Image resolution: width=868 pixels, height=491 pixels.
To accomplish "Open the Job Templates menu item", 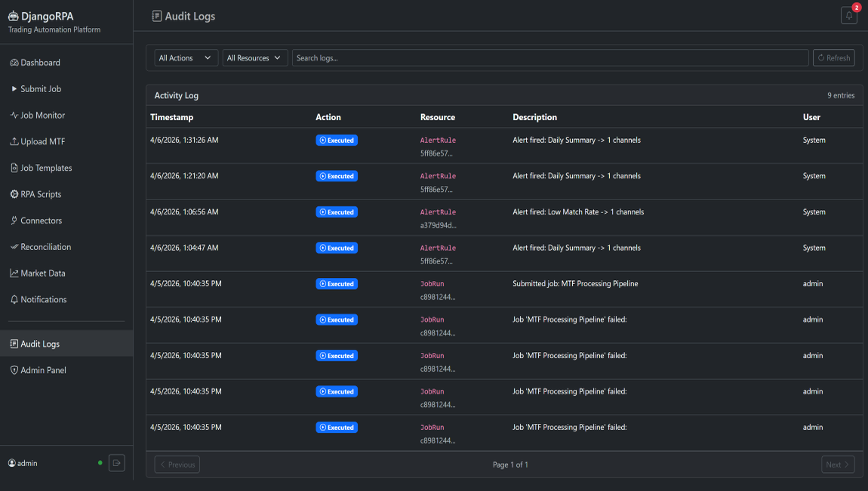I will [46, 168].
